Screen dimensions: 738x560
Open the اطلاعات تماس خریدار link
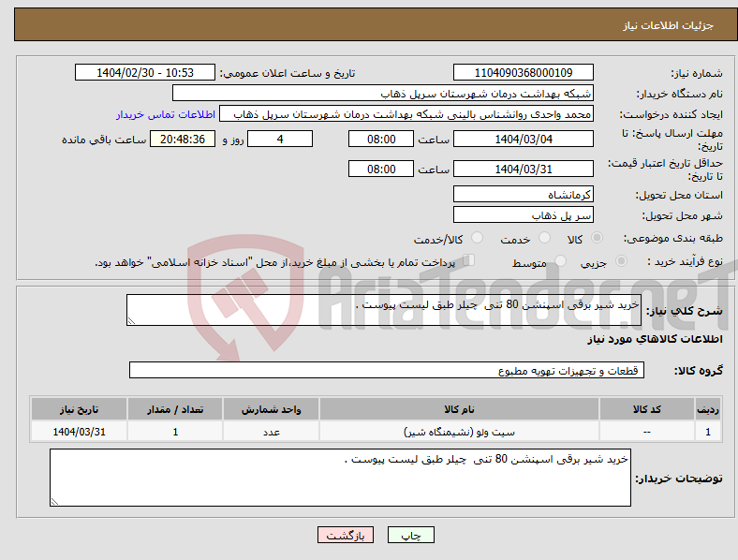[166, 114]
